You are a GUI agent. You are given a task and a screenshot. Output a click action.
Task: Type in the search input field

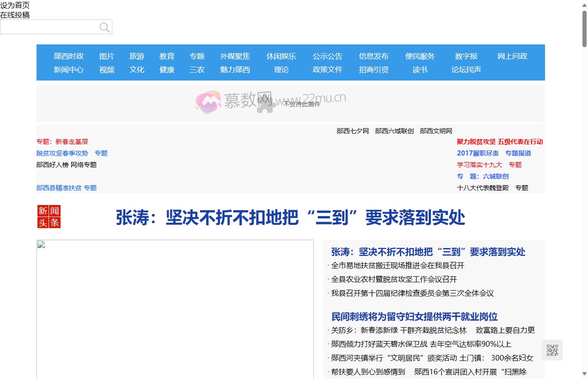49,27
